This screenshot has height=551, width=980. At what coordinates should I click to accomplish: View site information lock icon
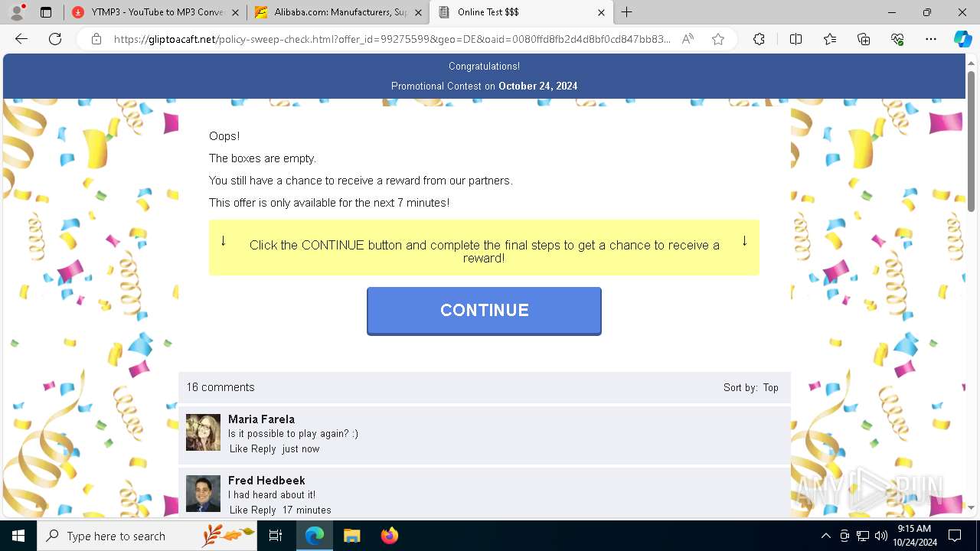pos(96,39)
